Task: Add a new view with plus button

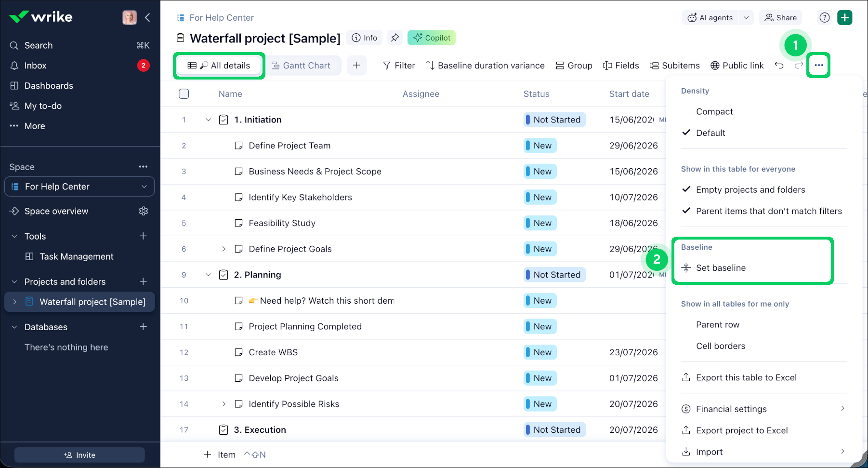Action: 356,66
